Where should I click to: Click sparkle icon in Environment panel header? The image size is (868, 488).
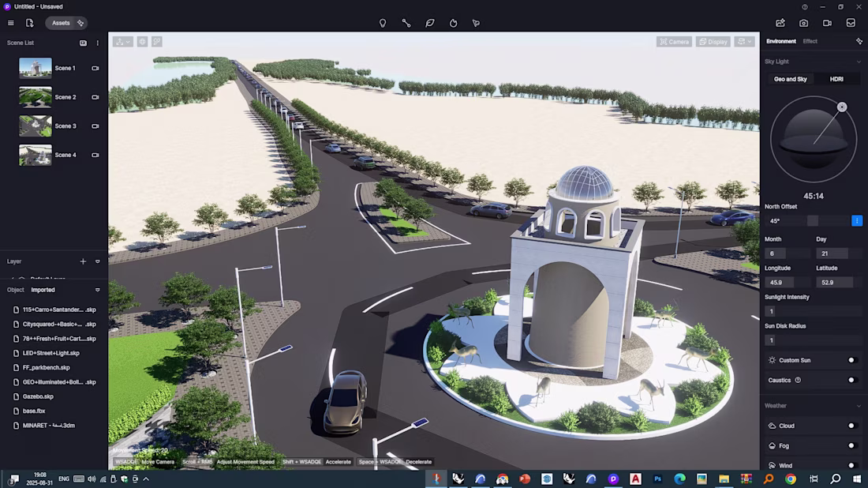(x=859, y=42)
